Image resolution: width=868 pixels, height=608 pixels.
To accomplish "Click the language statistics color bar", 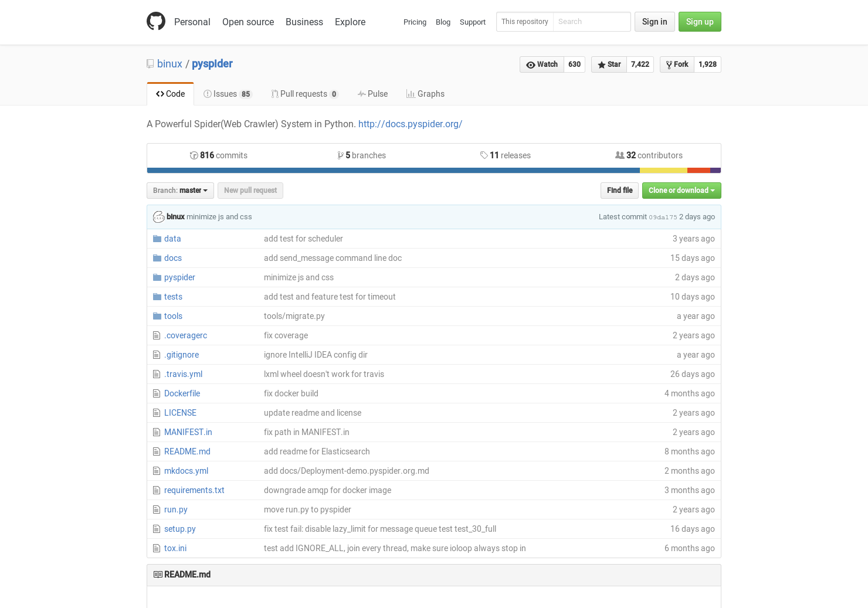I will point(434,170).
